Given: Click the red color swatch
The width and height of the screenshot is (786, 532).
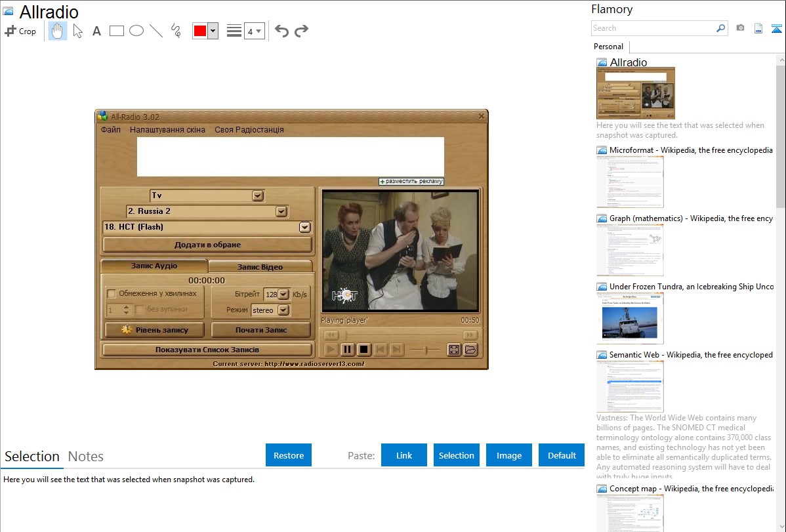Looking at the screenshot, I should [x=200, y=31].
